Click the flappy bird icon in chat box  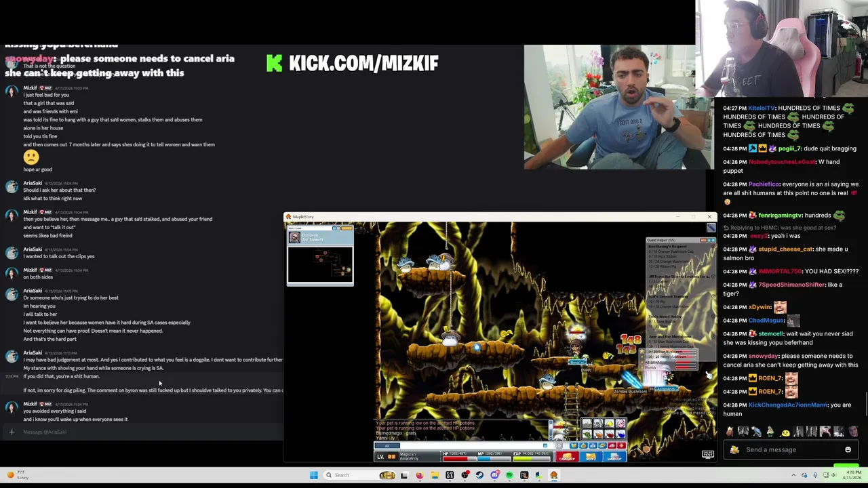coord(734,449)
